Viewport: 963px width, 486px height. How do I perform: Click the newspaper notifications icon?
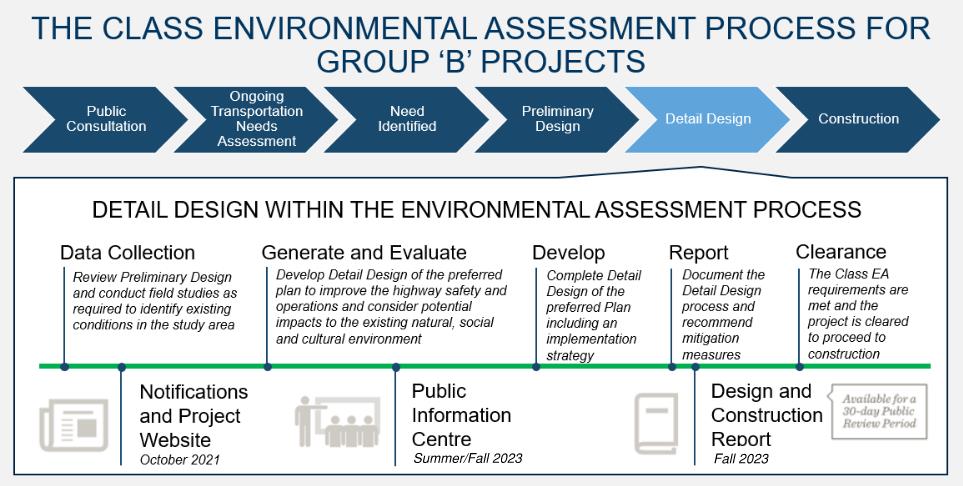[x=74, y=425]
